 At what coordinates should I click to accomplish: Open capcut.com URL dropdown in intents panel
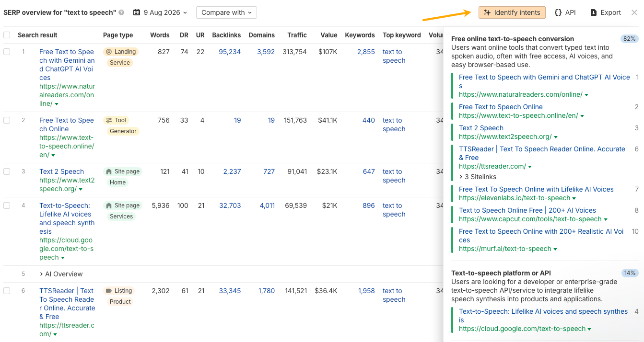pos(606,219)
